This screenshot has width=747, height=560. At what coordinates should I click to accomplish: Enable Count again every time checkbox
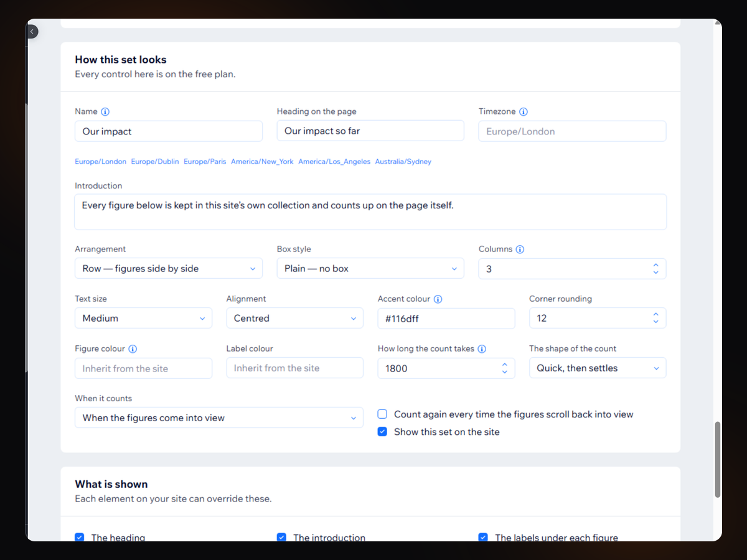[383, 414]
